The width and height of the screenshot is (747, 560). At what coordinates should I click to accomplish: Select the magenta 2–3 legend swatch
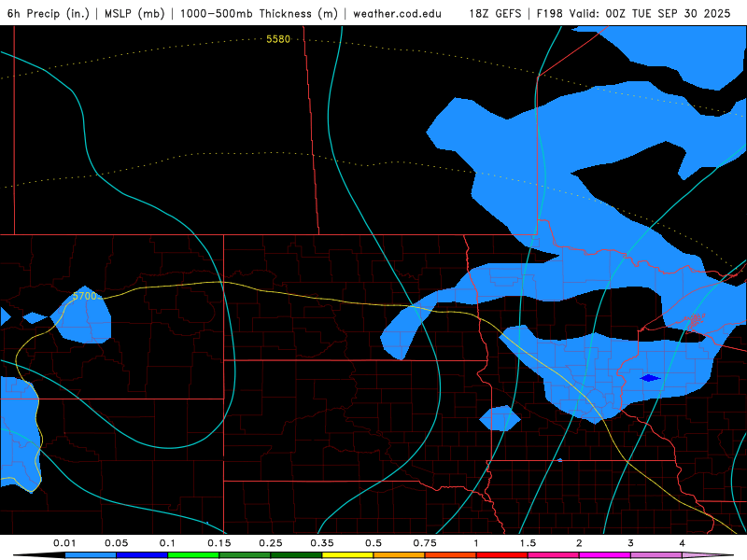coord(605,555)
